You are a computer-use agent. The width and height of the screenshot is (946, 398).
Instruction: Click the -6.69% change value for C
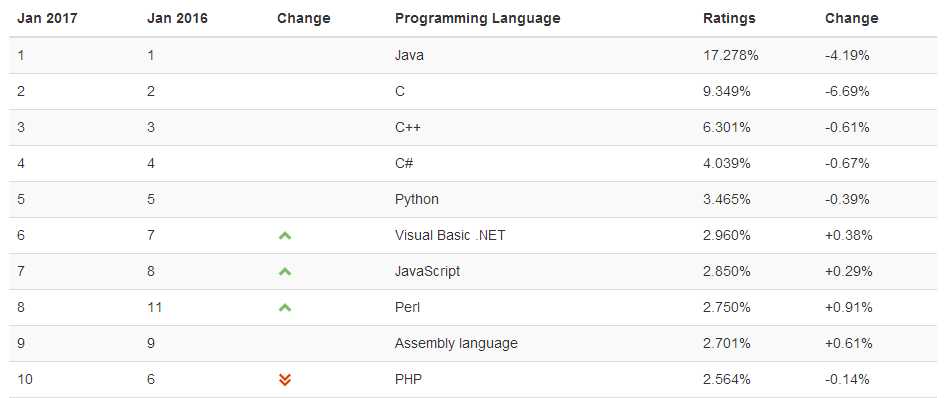coord(847,92)
